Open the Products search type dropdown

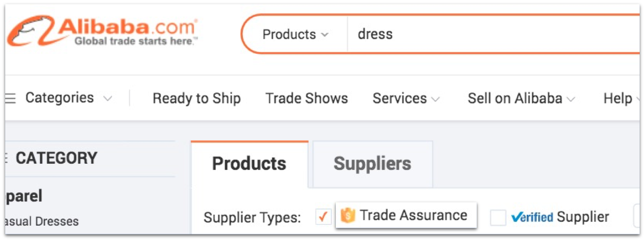(295, 34)
